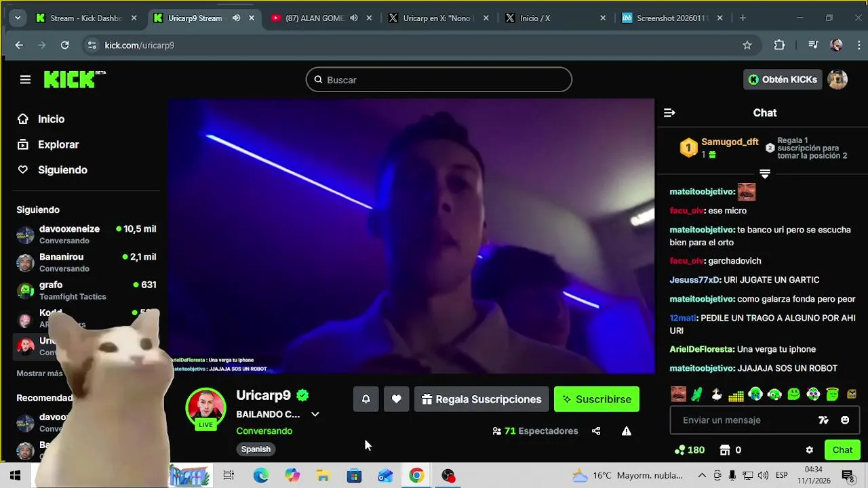Open chat settings gear icon

tap(809, 450)
